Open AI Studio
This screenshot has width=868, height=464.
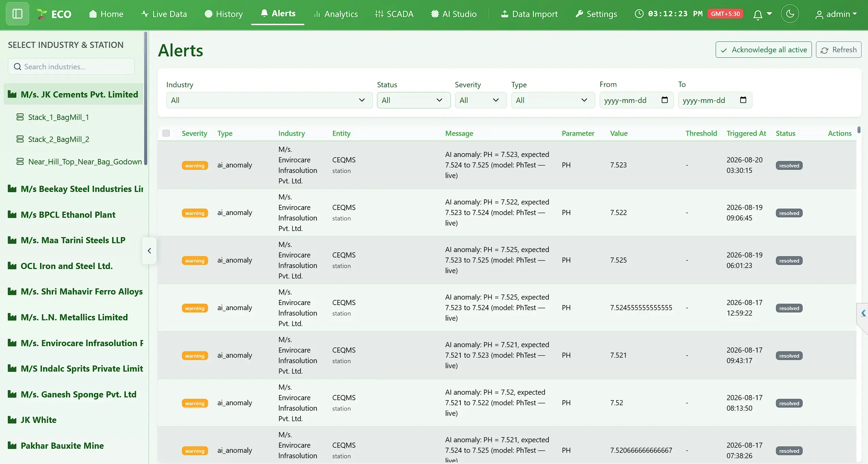pos(454,14)
